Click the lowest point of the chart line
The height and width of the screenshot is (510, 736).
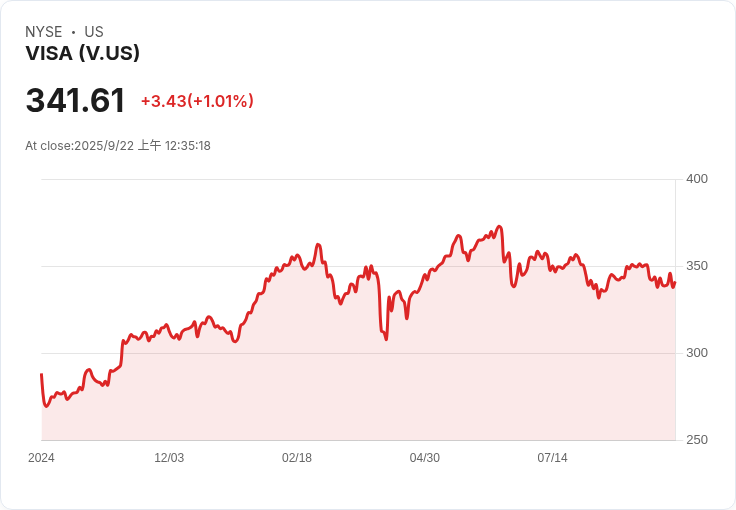(46, 406)
